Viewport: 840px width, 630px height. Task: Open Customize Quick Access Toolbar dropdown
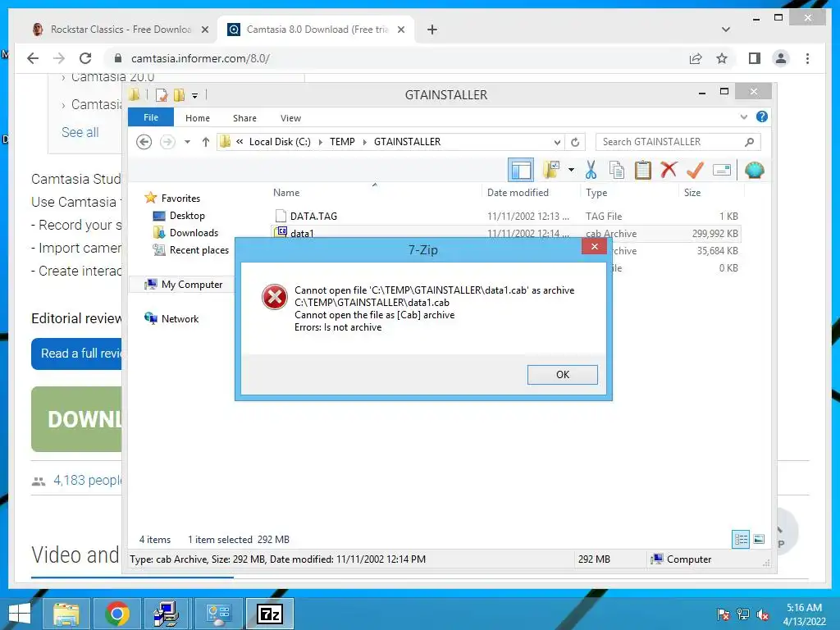(194, 96)
